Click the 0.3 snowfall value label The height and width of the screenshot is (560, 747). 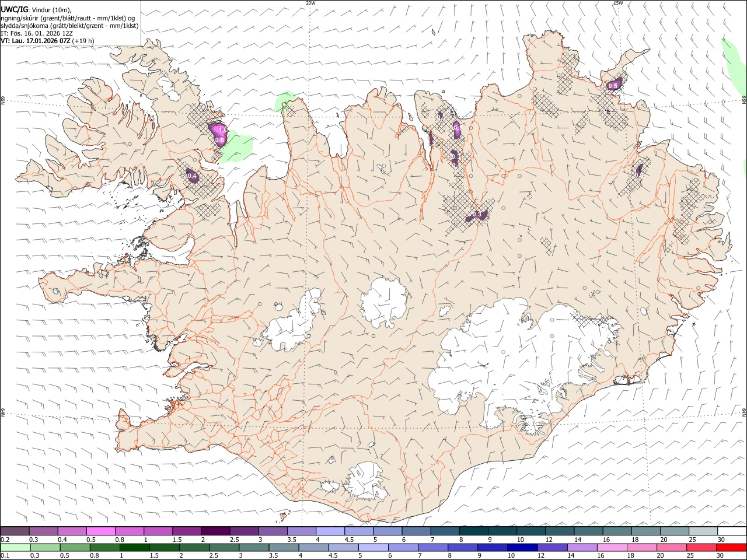477,215
